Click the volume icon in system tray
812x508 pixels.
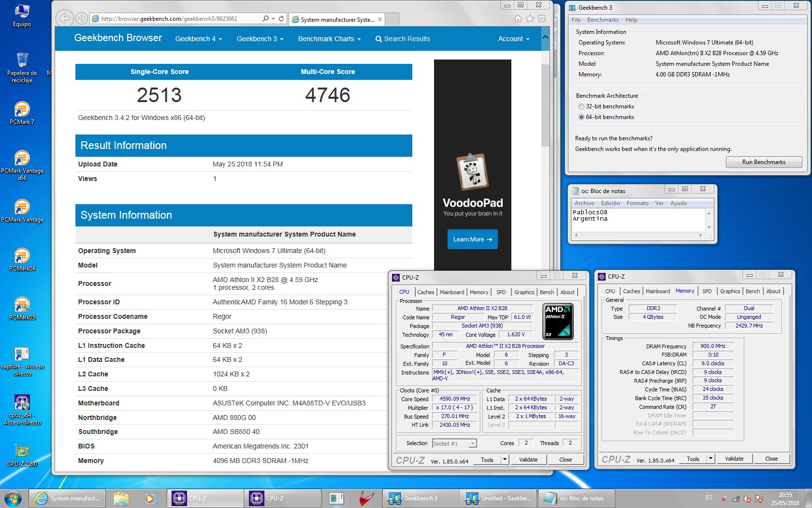pyautogui.click(x=747, y=499)
